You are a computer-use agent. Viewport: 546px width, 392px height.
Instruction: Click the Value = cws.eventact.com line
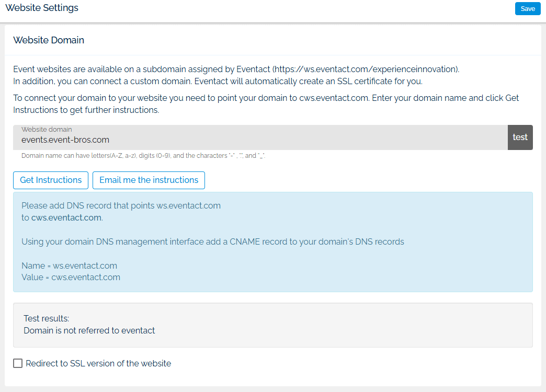[71, 277]
